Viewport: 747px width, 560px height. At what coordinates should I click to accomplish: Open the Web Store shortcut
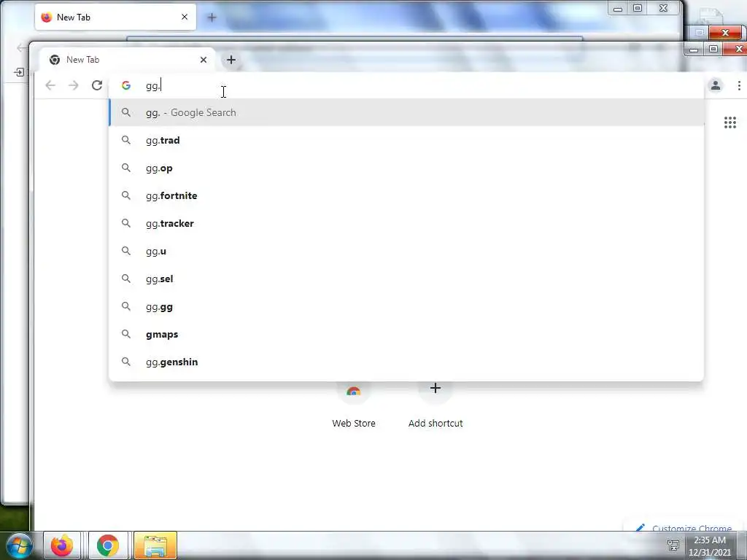click(x=354, y=405)
